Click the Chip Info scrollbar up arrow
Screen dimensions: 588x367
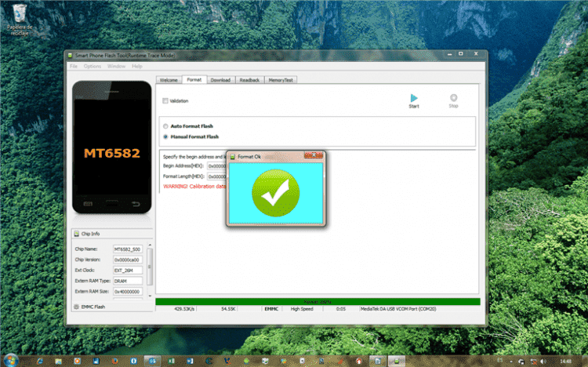[x=150, y=245]
